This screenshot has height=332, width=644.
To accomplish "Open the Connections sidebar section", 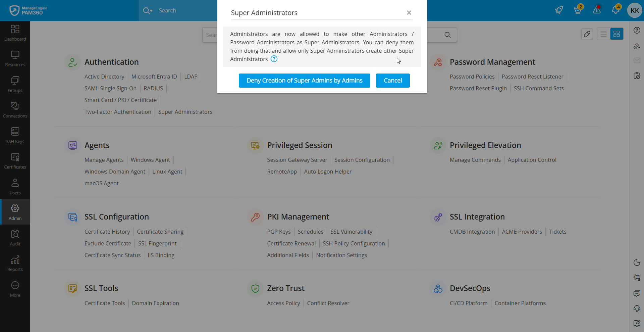I will point(15,109).
